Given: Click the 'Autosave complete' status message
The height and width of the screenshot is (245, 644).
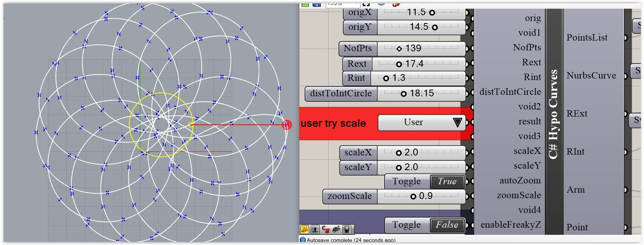Looking at the screenshot, I should point(351,240).
